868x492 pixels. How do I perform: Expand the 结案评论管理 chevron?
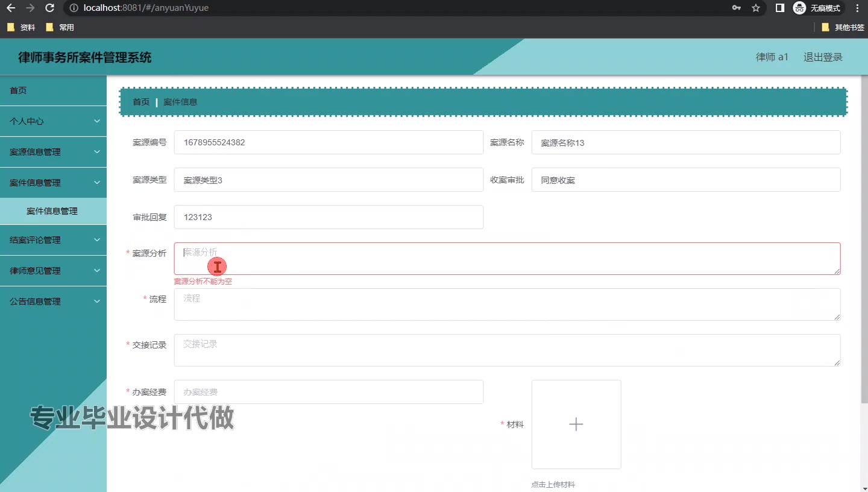point(97,240)
